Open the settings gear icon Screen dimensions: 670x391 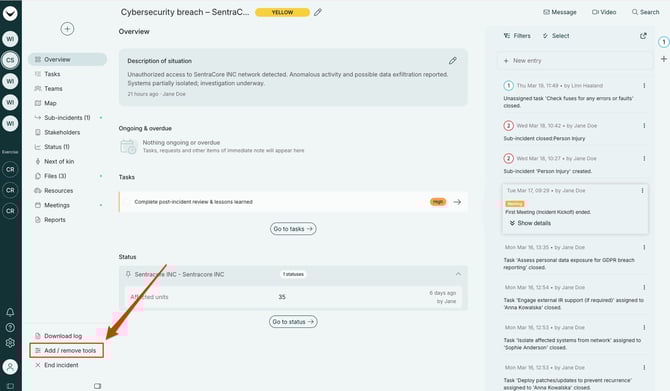(10, 343)
